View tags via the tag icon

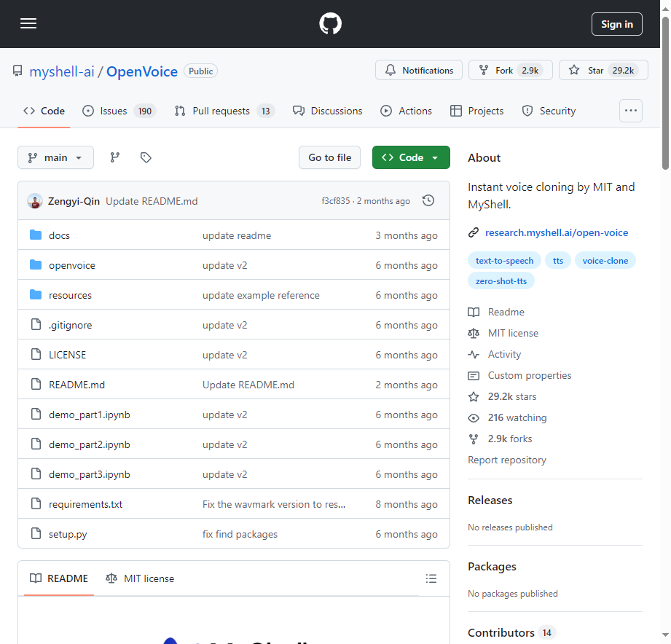[x=146, y=157]
